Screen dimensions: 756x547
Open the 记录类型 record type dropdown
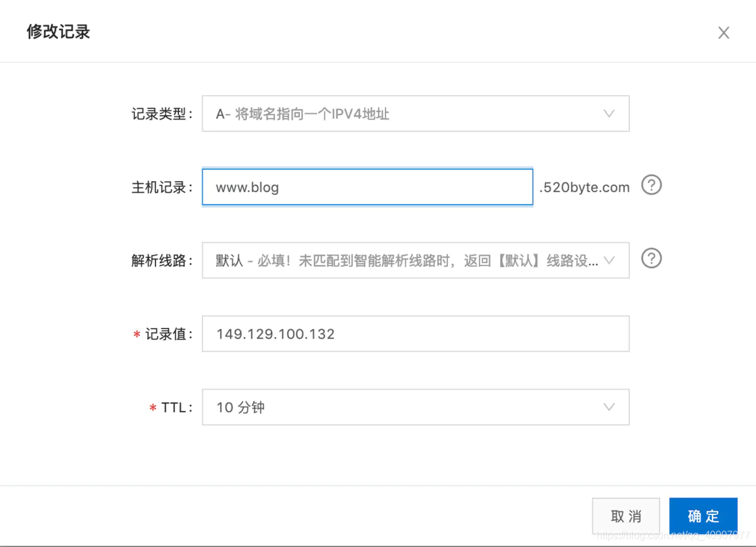pyautogui.click(x=415, y=113)
